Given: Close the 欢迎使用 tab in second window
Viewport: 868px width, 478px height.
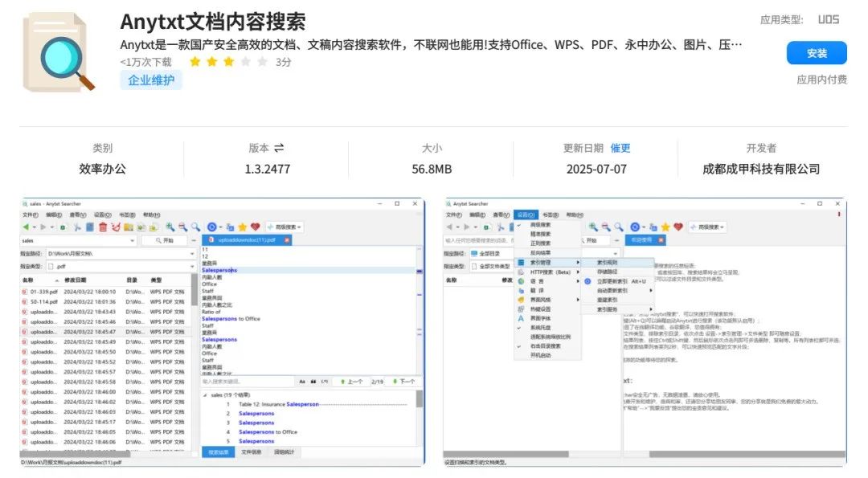Looking at the screenshot, I should pyautogui.click(x=661, y=240).
